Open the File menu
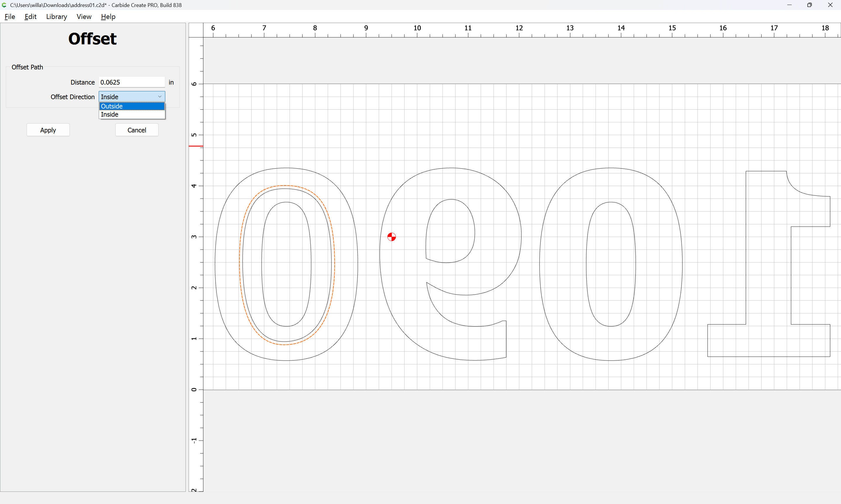Viewport: 841px width, 504px height. 10,17
